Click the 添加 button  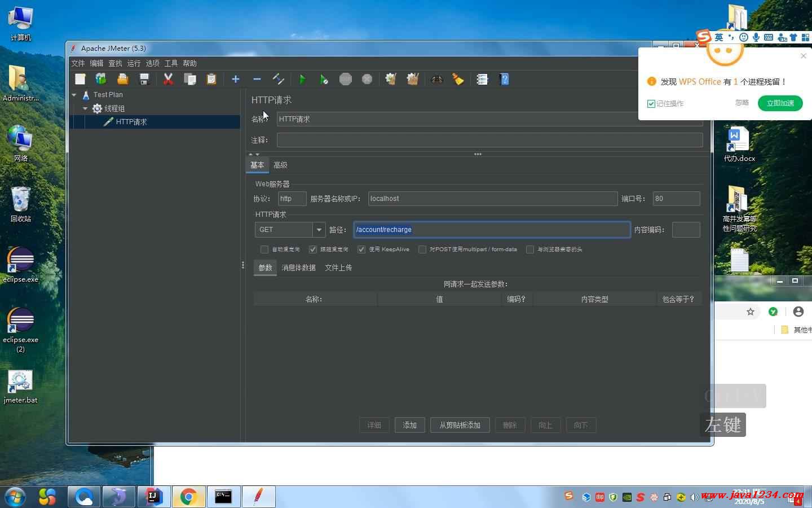[410, 425]
